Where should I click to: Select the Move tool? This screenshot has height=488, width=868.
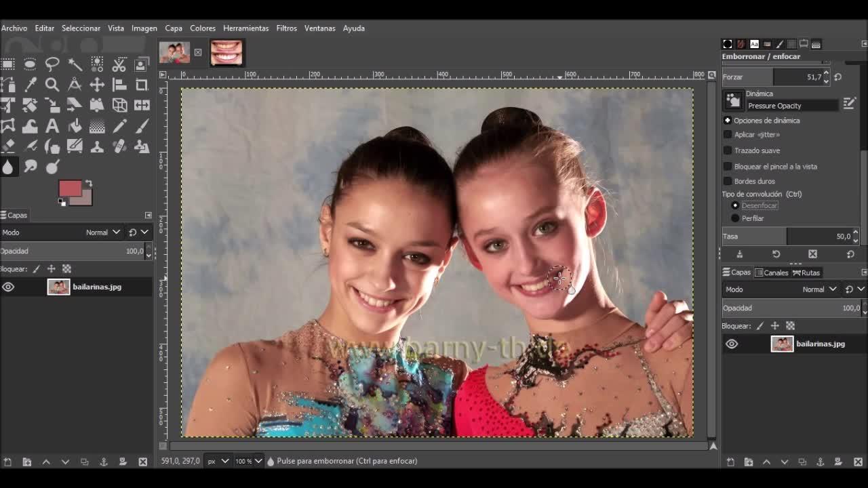coord(97,85)
